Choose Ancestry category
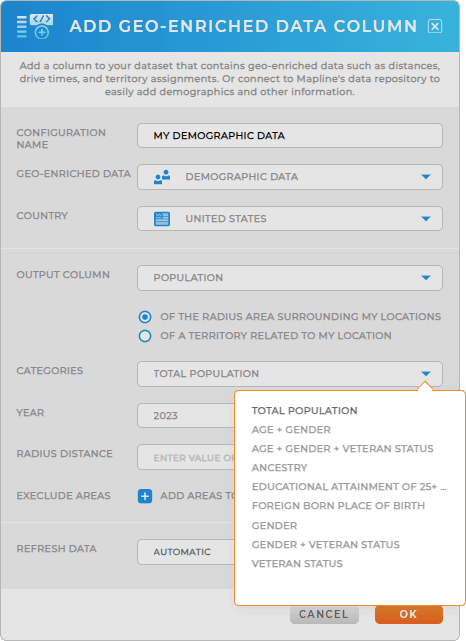Image resolution: width=466 pixels, height=641 pixels. 280,468
